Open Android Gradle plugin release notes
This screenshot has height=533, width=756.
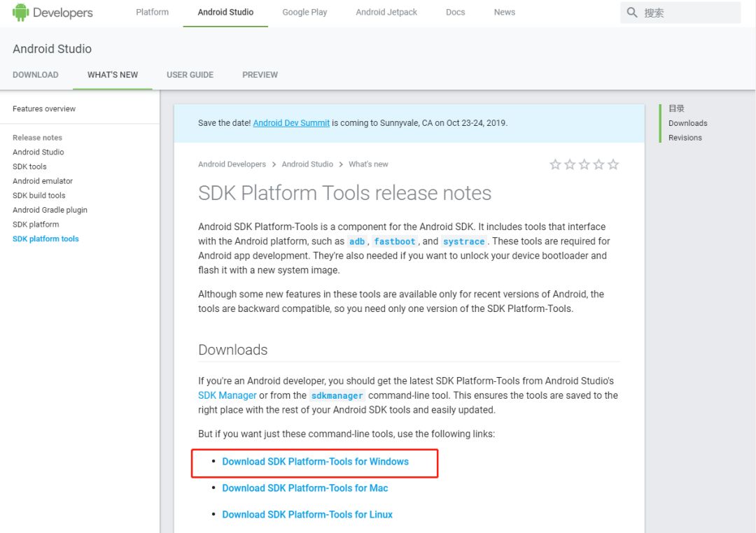[50, 210]
